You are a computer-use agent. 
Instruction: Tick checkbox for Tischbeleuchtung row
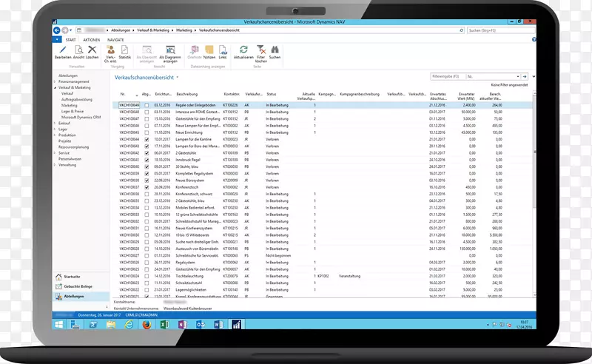147,276
